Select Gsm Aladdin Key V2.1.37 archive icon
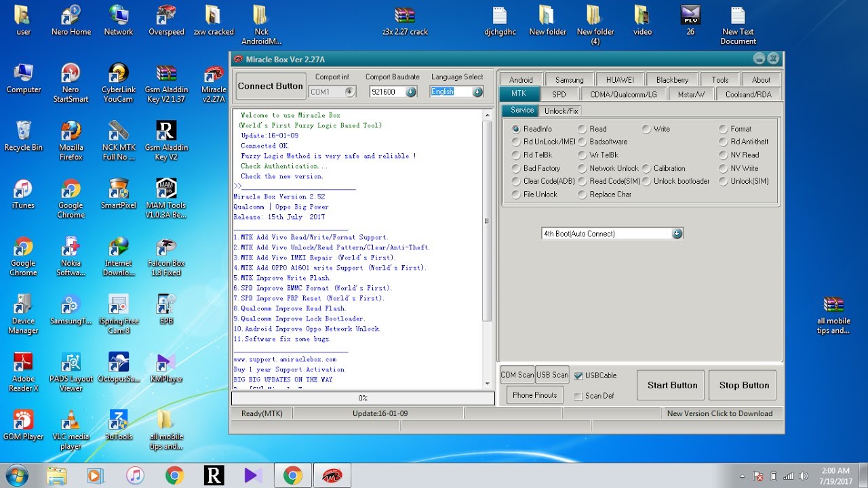 (166, 83)
